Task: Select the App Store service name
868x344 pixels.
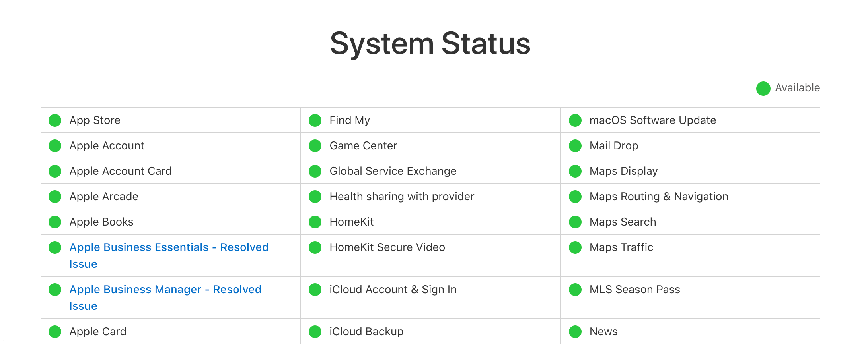Action: pos(95,120)
